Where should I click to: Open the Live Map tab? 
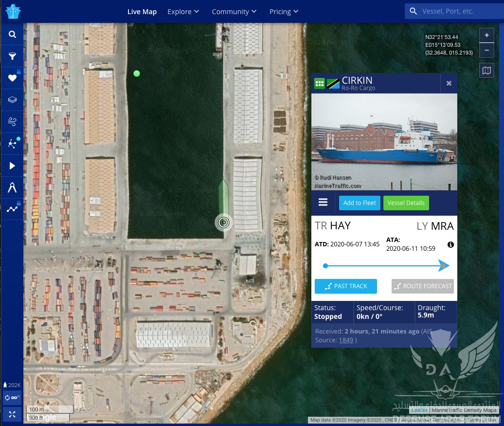point(142,12)
